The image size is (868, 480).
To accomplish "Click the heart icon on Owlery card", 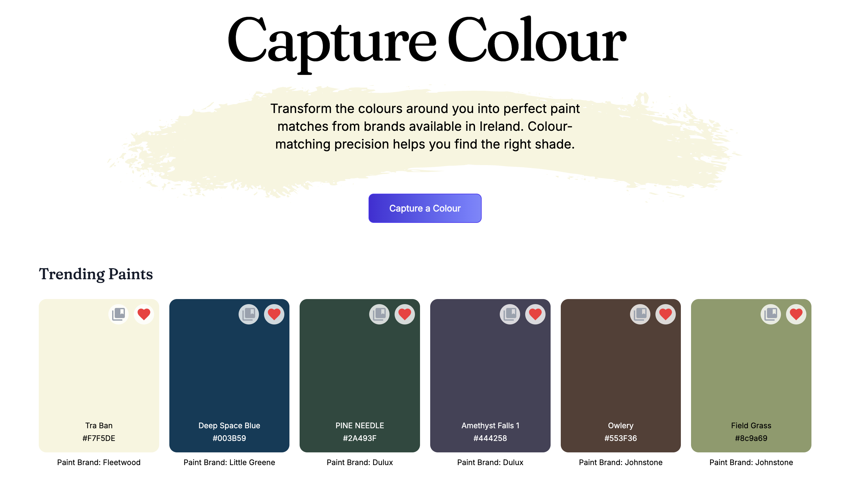I will coord(666,314).
